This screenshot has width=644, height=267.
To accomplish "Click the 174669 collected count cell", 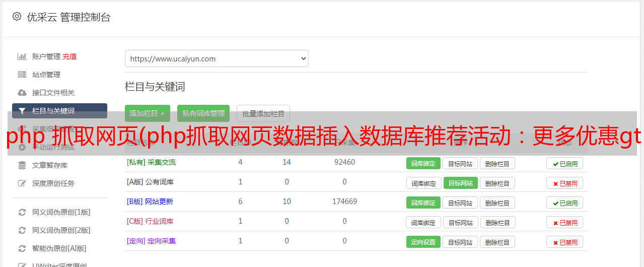I will click(x=344, y=202).
